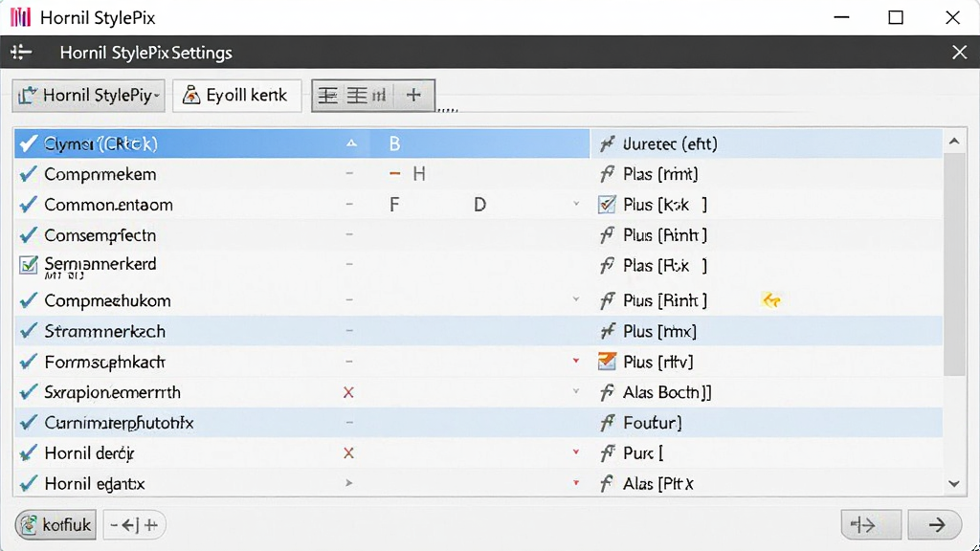This screenshot has height=551, width=980.
Task: Toggle checkmark on Common.entaom row
Action: [28, 205]
